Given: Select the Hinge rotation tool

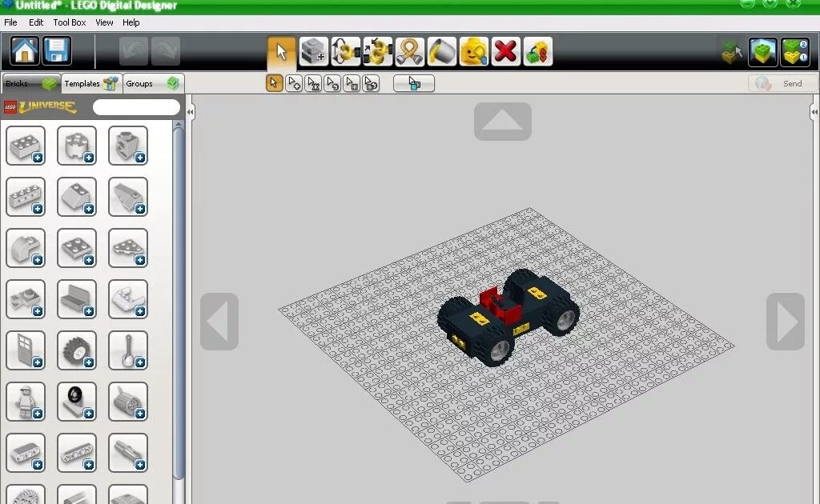Looking at the screenshot, I should point(346,52).
